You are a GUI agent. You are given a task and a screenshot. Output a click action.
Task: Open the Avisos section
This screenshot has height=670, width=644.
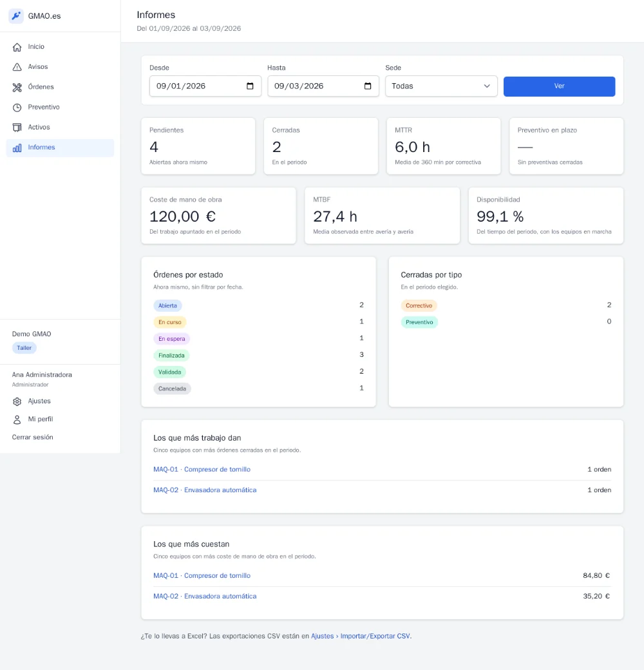61,66
